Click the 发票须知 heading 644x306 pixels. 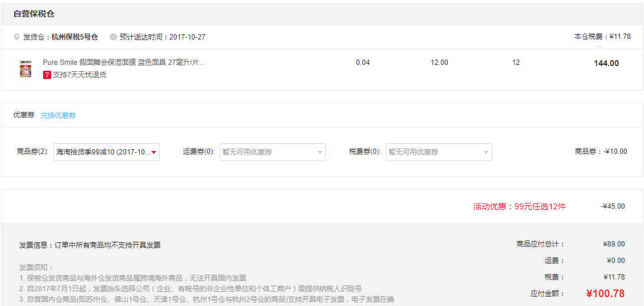point(36,268)
